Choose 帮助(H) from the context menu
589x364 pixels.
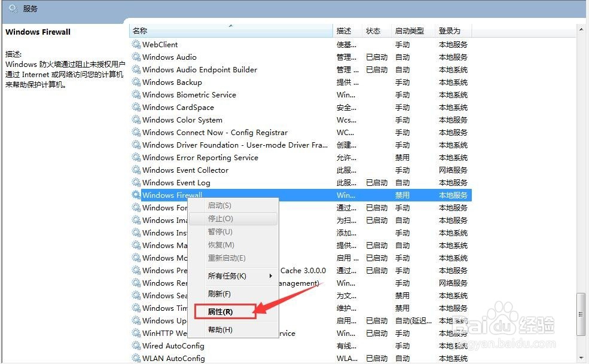pyautogui.click(x=233, y=330)
